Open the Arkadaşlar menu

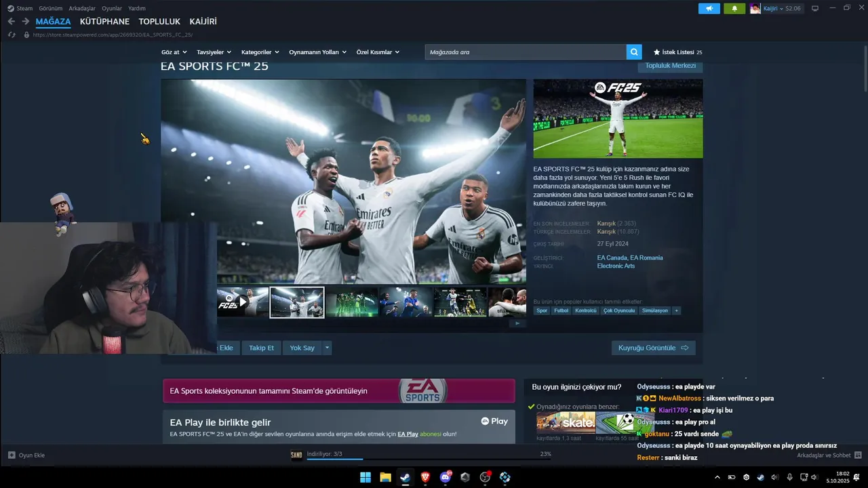[82, 8]
